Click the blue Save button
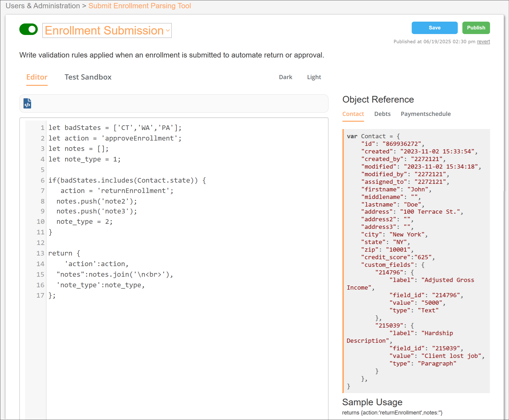 click(434, 28)
